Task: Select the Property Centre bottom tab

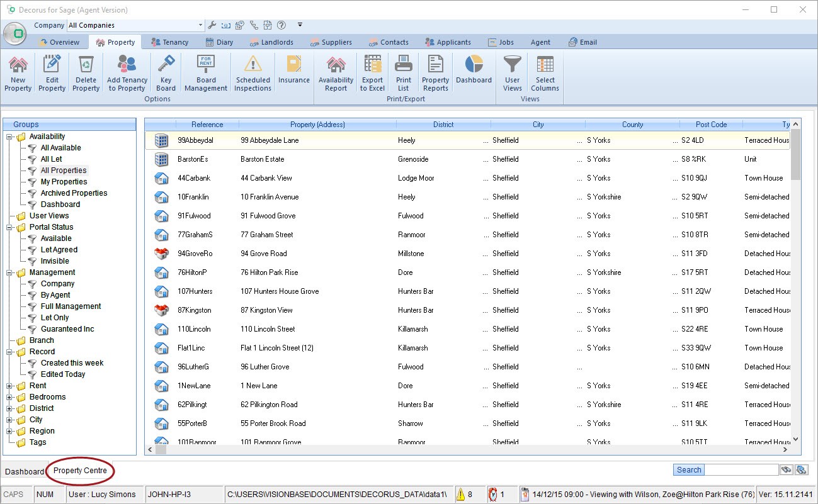Action: [x=80, y=471]
